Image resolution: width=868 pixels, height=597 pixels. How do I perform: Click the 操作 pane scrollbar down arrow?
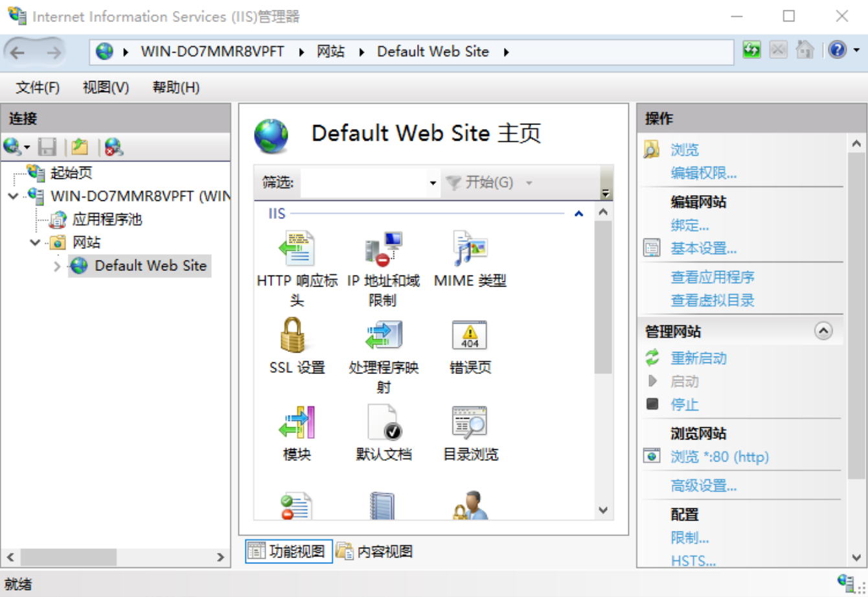tap(856, 557)
